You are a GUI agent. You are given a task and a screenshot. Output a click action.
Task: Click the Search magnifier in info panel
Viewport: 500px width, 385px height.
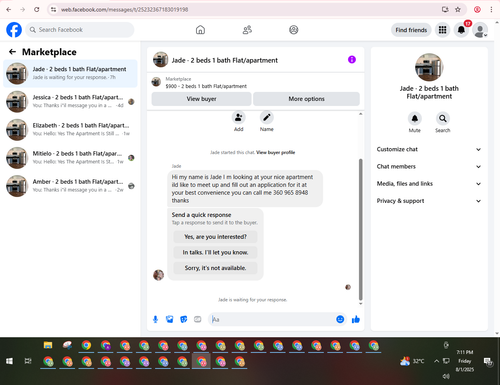(443, 118)
